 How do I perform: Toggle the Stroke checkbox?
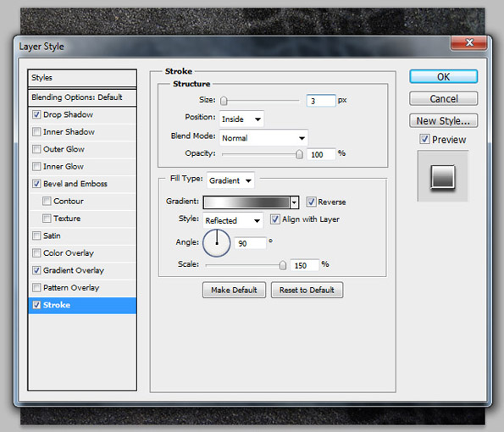[x=36, y=305]
